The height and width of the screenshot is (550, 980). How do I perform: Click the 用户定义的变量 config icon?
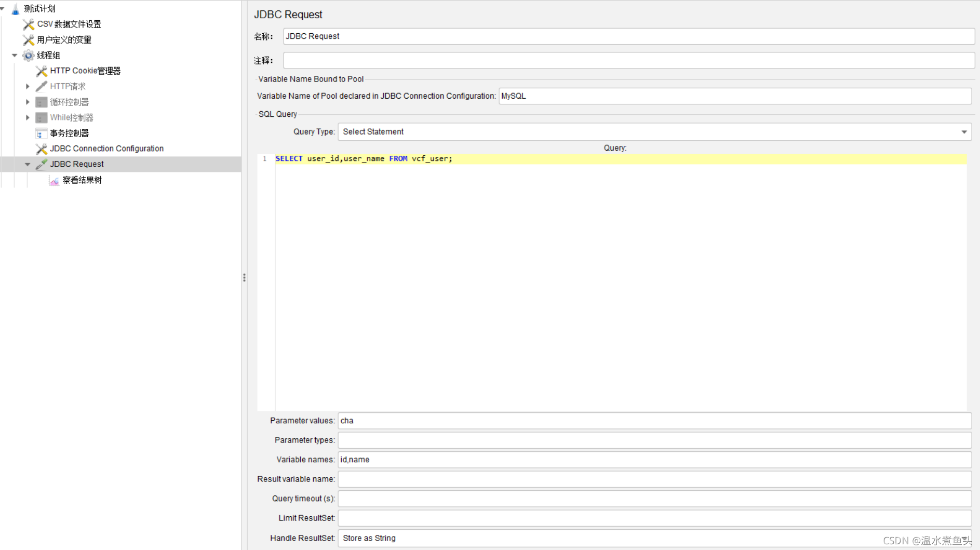tap(29, 40)
